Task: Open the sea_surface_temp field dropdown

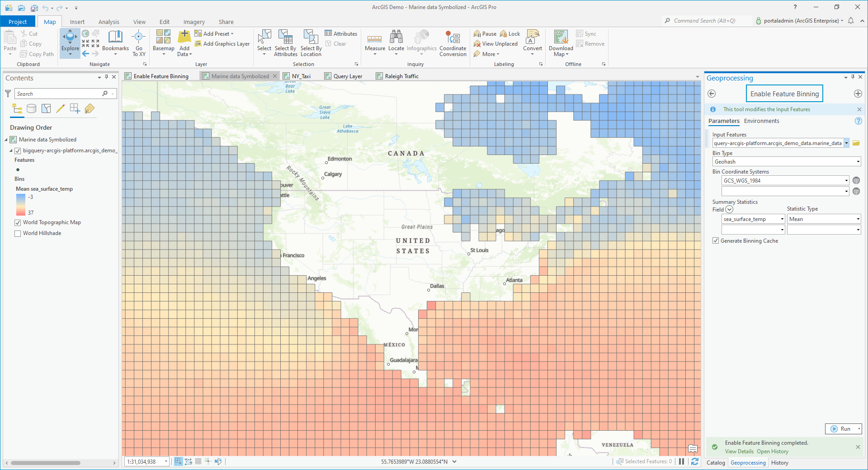Action: click(782, 219)
